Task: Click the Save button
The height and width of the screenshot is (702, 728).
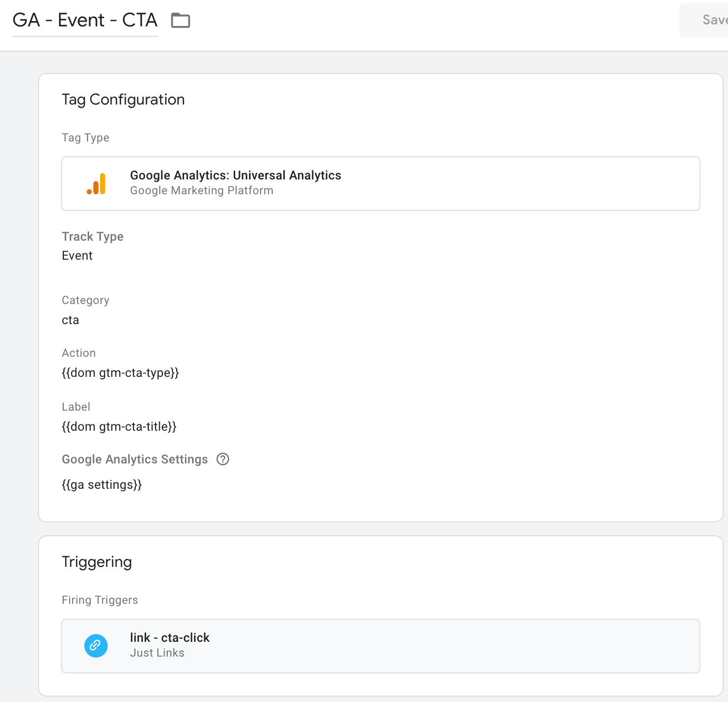Action: [704, 20]
